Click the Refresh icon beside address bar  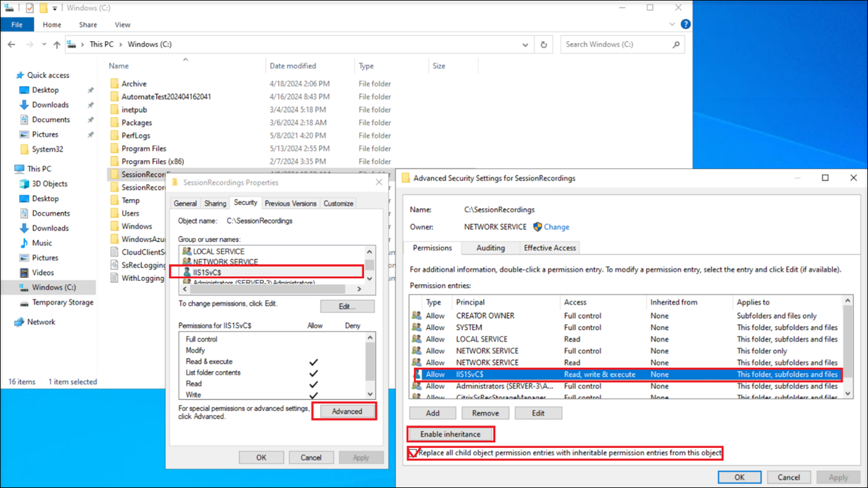544,44
